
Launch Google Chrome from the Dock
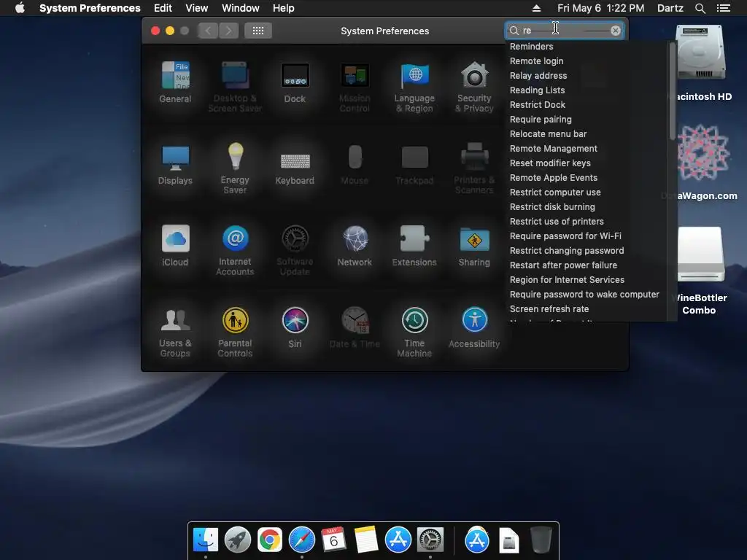tap(270, 540)
